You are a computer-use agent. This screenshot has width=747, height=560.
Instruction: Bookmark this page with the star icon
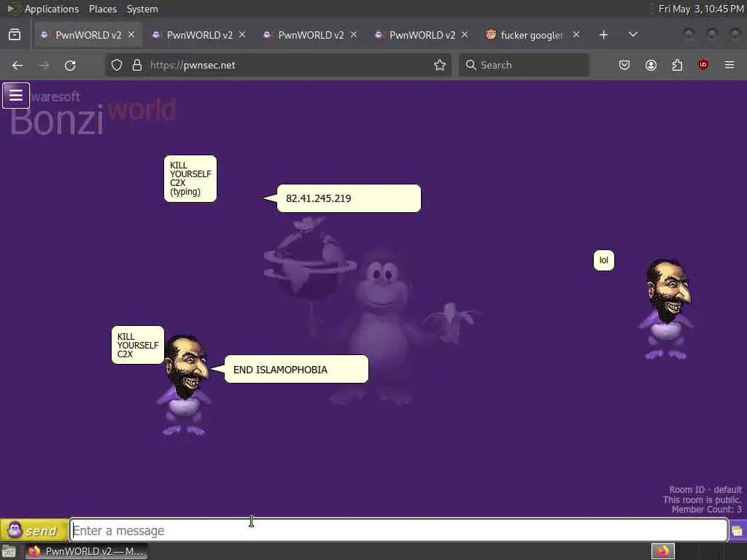tap(440, 65)
